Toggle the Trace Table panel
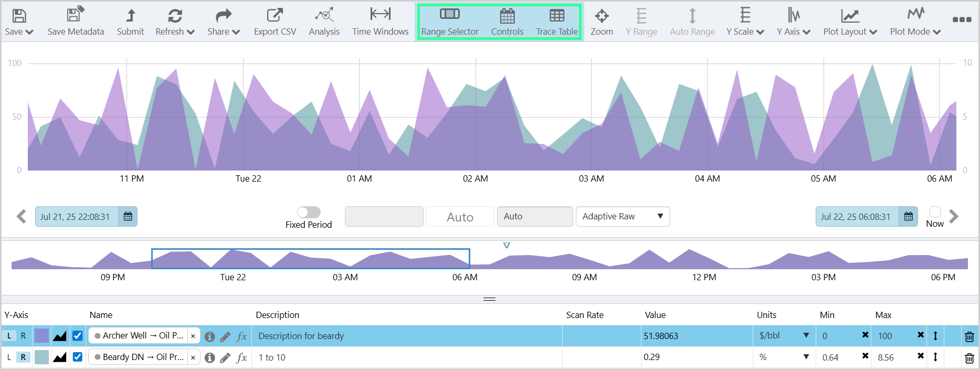 pyautogui.click(x=556, y=22)
